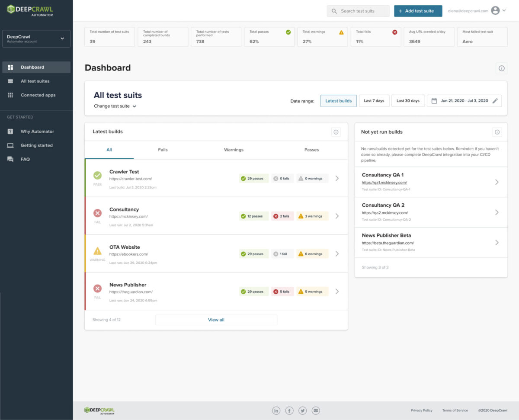Edit the date range with pencil icon
This screenshot has width=519, height=420.
[495, 101]
